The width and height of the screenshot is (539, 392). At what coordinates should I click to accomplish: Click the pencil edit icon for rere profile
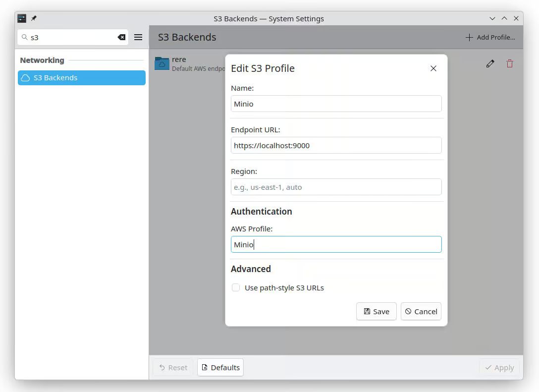(490, 63)
